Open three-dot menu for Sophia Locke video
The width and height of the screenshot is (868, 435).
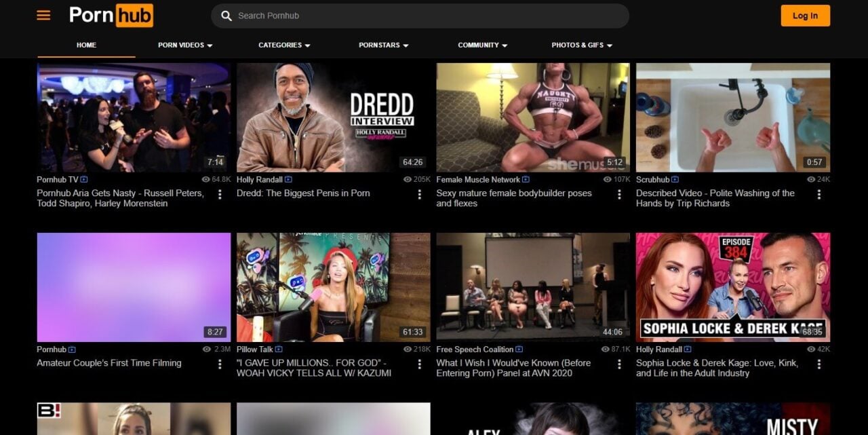point(818,364)
